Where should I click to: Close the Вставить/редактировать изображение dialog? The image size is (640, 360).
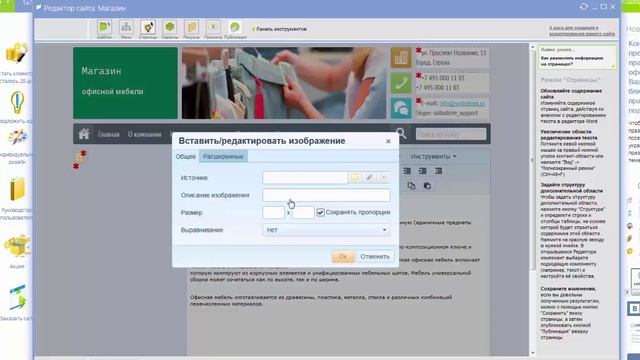[x=388, y=141]
